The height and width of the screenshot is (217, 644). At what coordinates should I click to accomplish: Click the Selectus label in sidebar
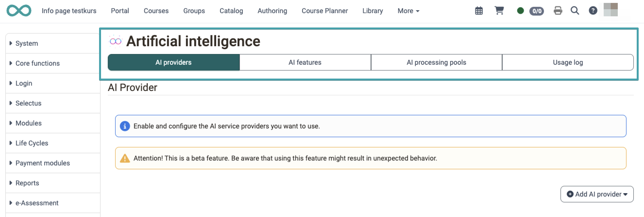pos(28,103)
